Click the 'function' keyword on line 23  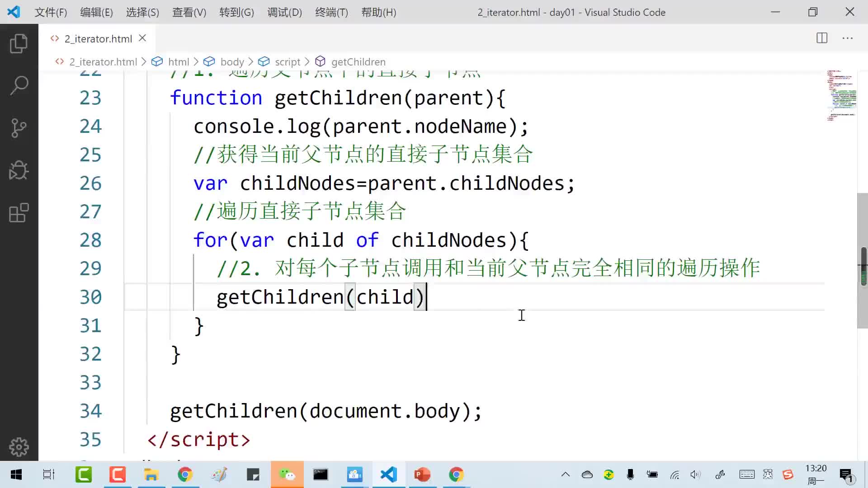click(216, 98)
